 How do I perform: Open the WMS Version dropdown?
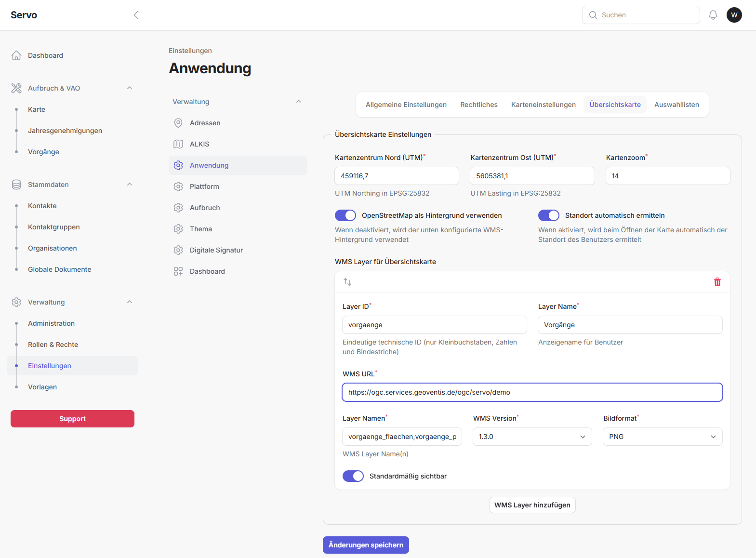click(x=532, y=437)
